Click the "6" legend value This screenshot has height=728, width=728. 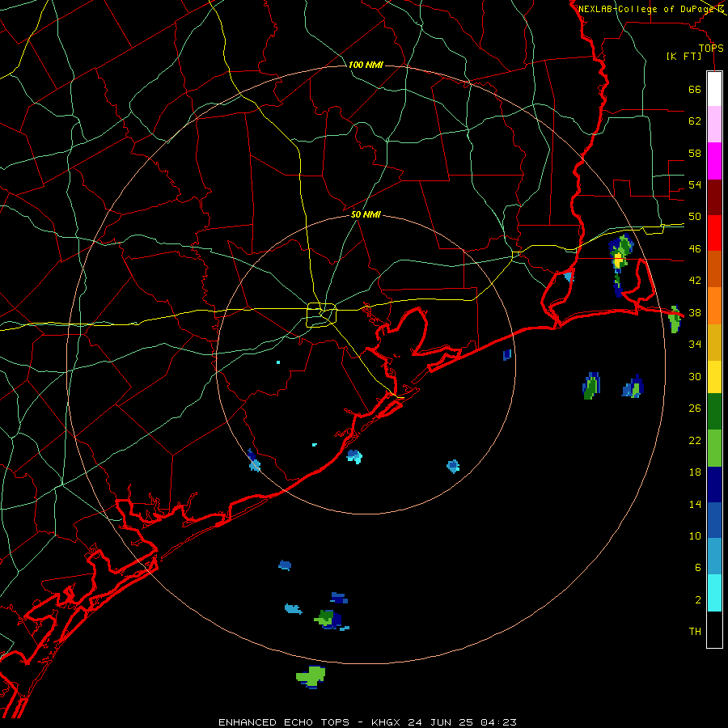pyautogui.click(x=698, y=568)
